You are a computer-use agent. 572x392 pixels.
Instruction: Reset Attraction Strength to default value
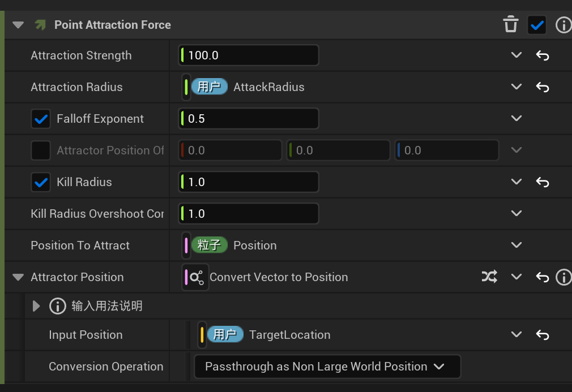tap(543, 55)
